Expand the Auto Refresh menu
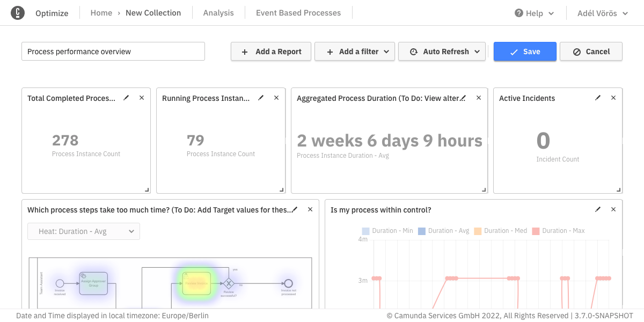Viewport: 644px width, 322px height. click(442, 52)
